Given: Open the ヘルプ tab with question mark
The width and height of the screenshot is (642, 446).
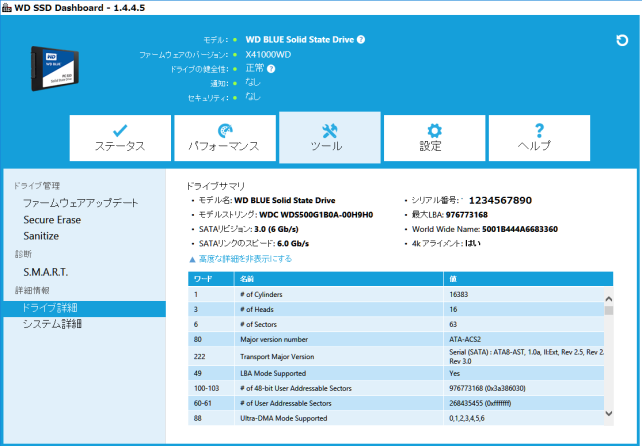Looking at the screenshot, I should pos(539,138).
